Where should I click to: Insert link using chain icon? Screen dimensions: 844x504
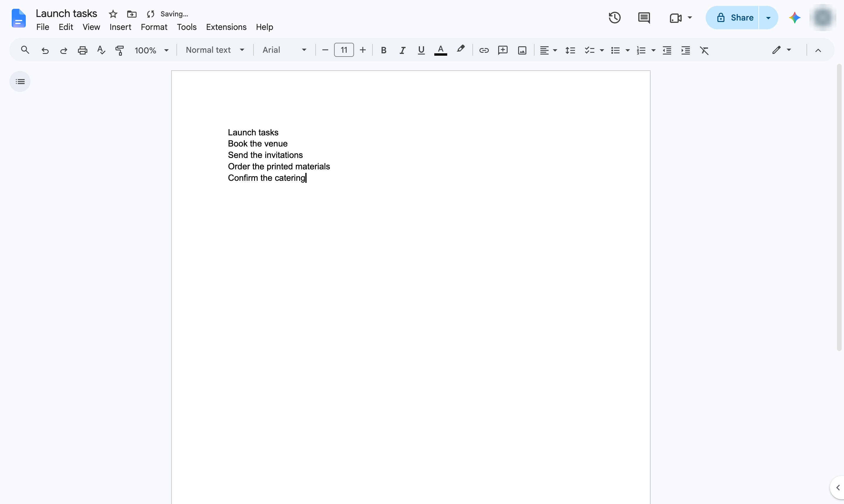[484, 50]
